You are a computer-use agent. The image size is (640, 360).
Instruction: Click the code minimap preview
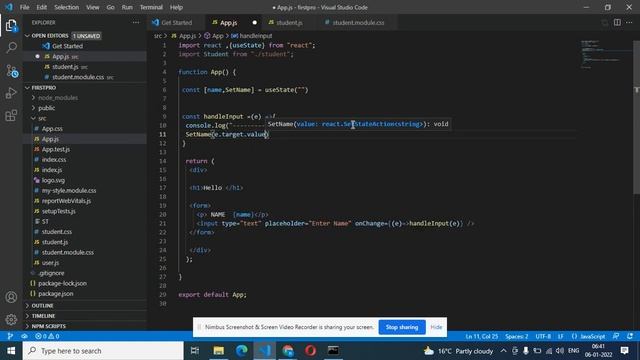point(605,55)
